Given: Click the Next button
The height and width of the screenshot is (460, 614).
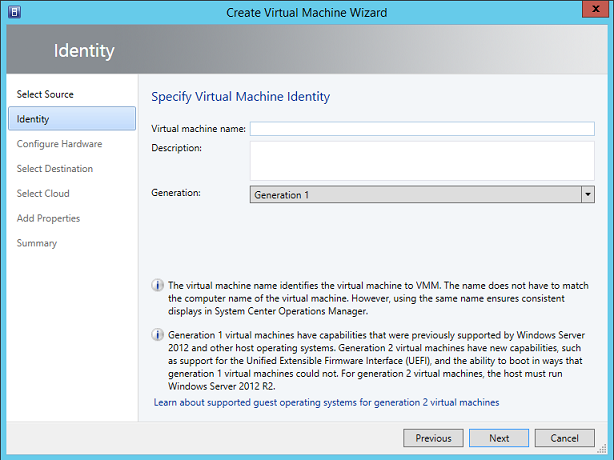Looking at the screenshot, I should tap(499, 438).
